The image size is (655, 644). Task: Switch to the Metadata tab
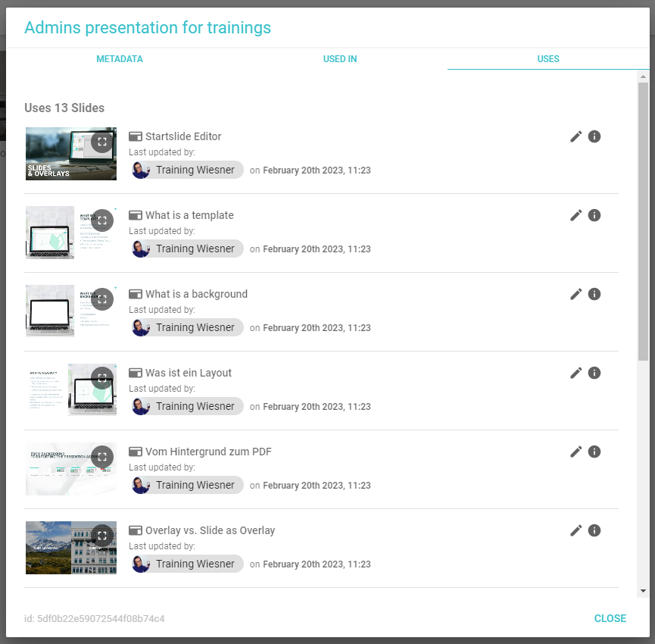[x=120, y=59]
